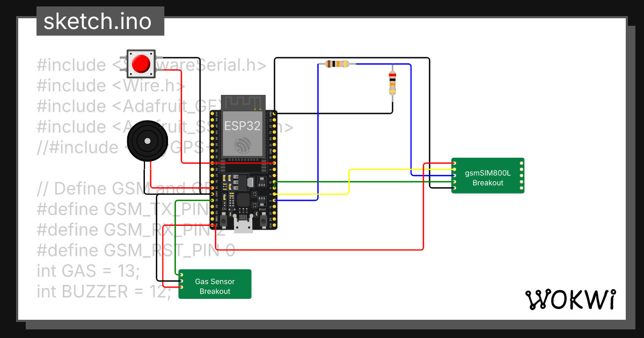Click the ESP32 label on the metal shield

[x=243, y=126]
